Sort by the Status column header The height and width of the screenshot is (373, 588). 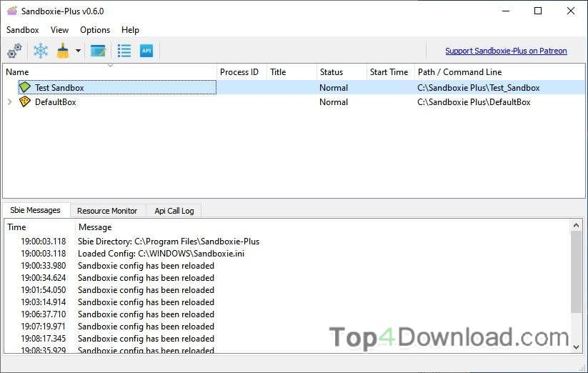click(x=342, y=72)
